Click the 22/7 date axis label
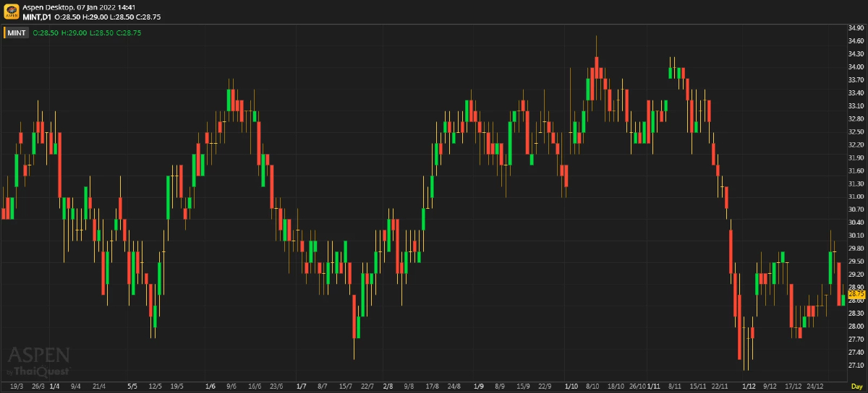 click(367, 386)
